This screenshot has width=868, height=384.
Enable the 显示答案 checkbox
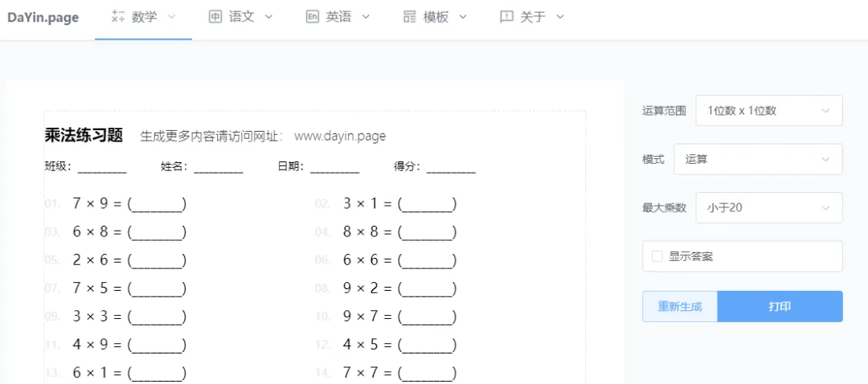[x=657, y=256]
